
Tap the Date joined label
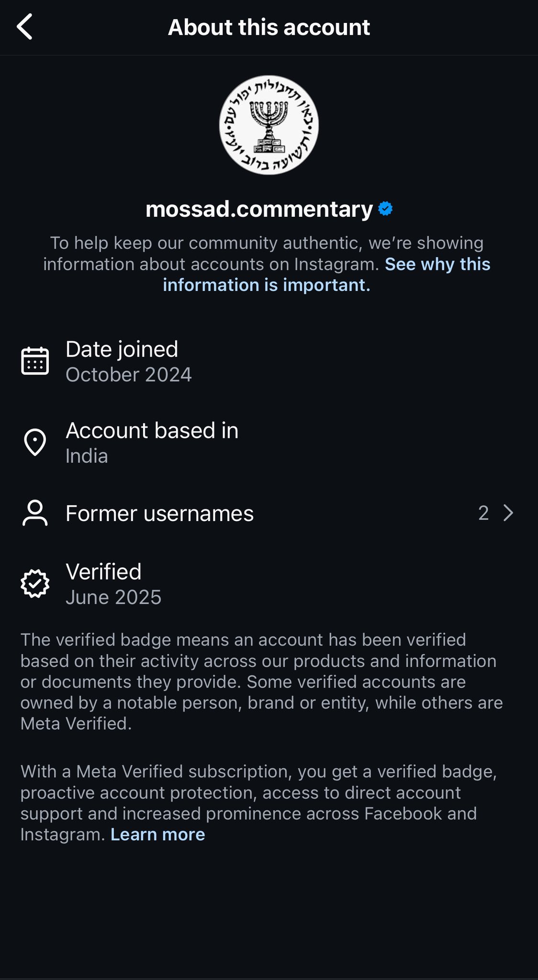(x=122, y=349)
